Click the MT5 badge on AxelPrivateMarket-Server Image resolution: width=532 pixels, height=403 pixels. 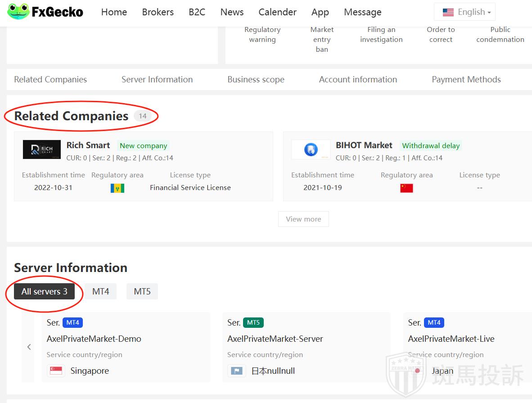click(x=253, y=322)
